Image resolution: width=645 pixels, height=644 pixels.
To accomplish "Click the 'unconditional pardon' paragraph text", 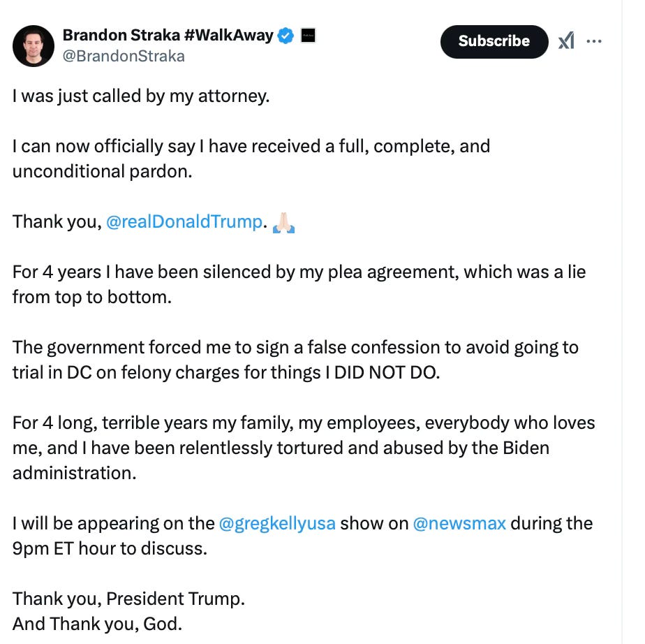I will pos(251,159).
